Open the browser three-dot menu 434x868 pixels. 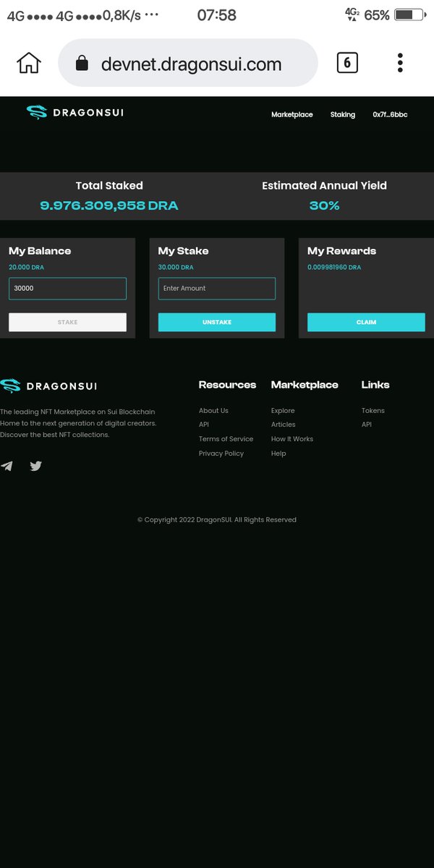(400, 63)
